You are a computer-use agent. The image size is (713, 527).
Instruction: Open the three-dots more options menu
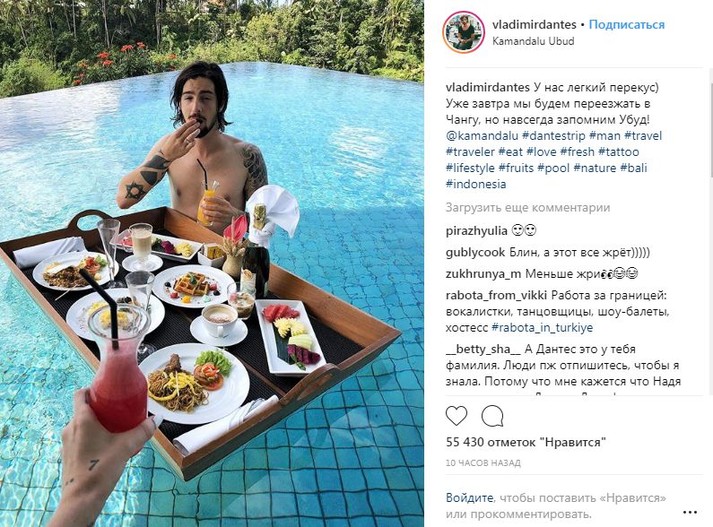click(x=690, y=512)
